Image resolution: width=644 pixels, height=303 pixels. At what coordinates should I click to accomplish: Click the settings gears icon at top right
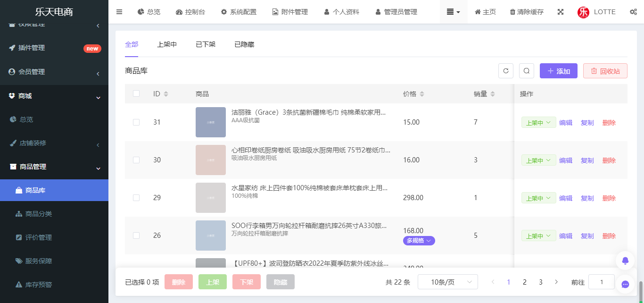point(633,12)
